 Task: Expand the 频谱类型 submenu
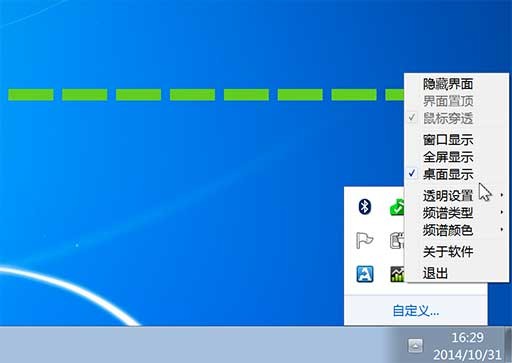457,213
